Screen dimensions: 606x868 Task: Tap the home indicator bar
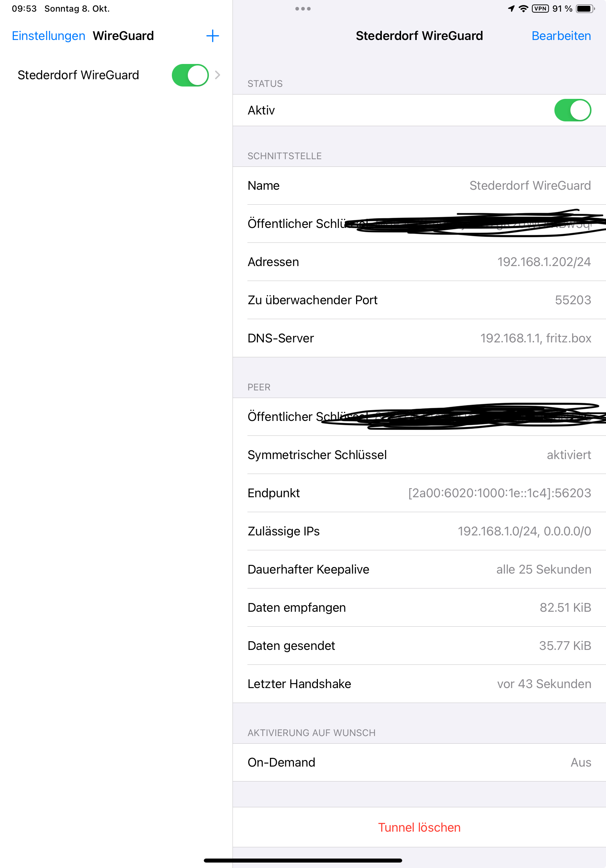303,860
